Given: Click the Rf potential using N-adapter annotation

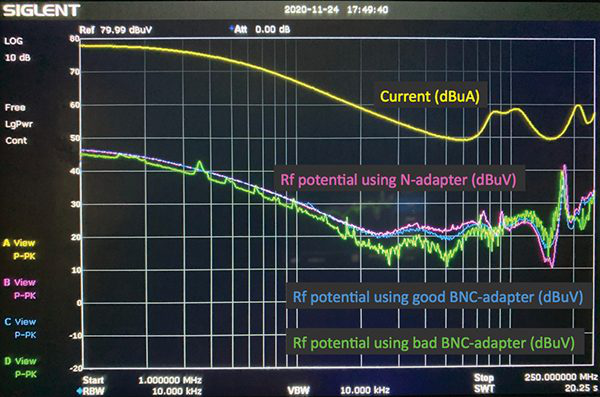Looking at the screenshot, I should (398, 180).
